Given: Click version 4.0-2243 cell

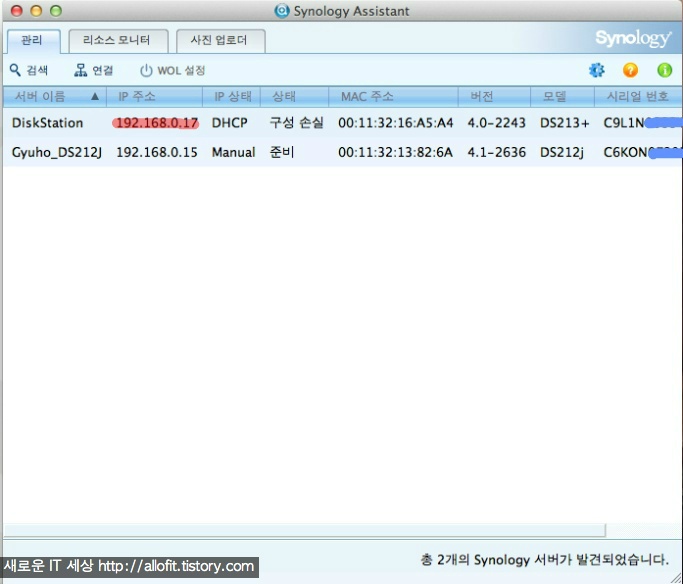Looking at the screenshot, I should click(497, 123).
